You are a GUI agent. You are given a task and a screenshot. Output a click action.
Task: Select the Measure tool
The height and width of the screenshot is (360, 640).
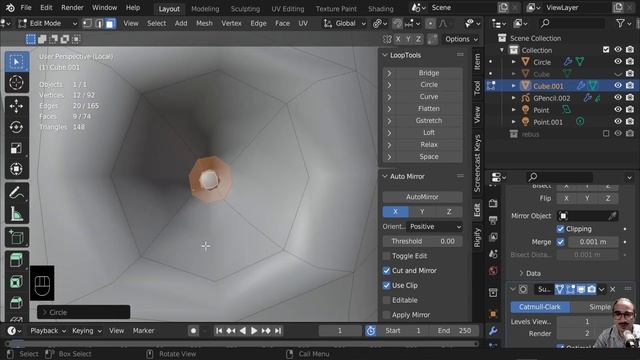[16, 213]
